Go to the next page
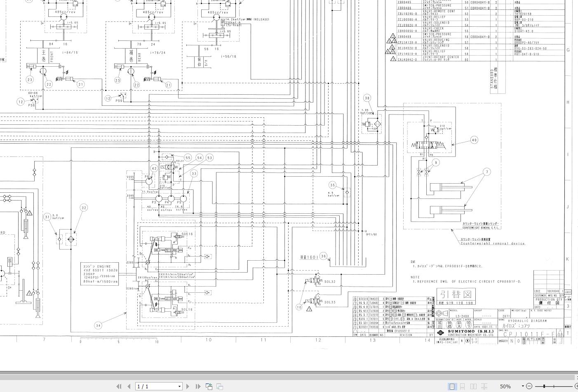Image resolution: width=578 pixels, height=392 pixels. (x=188, y=386)
